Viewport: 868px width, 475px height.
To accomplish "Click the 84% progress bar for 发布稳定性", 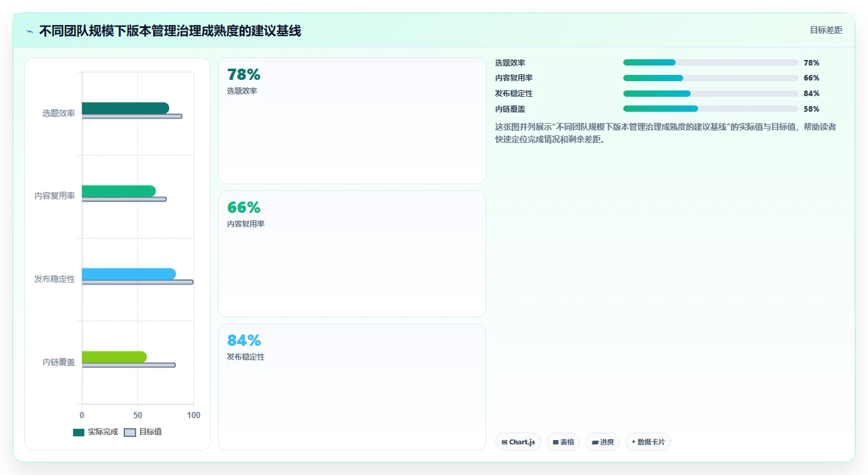I will (711, 94).
